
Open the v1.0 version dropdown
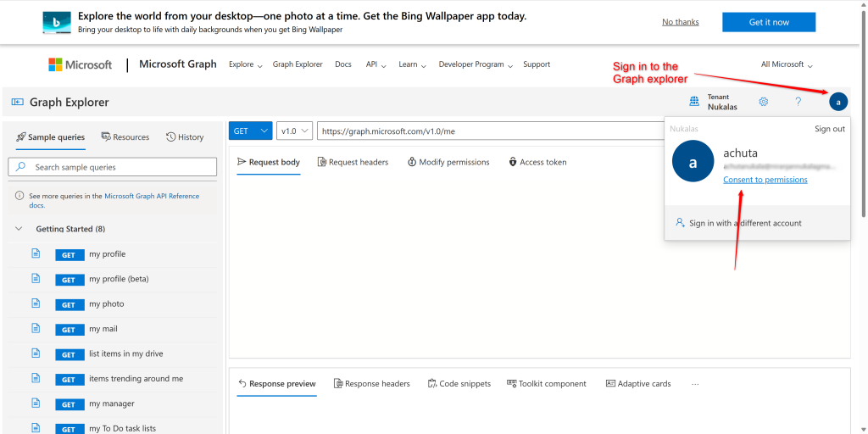(x=294, y=131)
